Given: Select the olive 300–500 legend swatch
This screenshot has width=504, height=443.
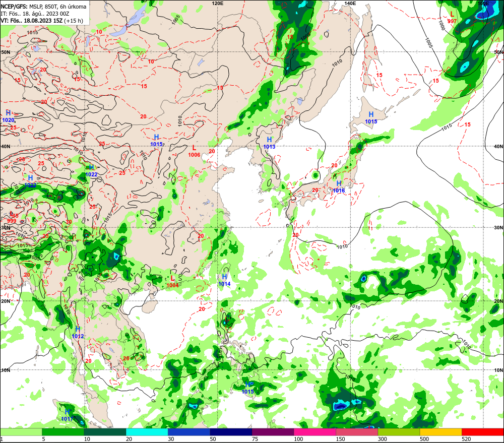Looking at the screenshot, I should pos(399,432).
